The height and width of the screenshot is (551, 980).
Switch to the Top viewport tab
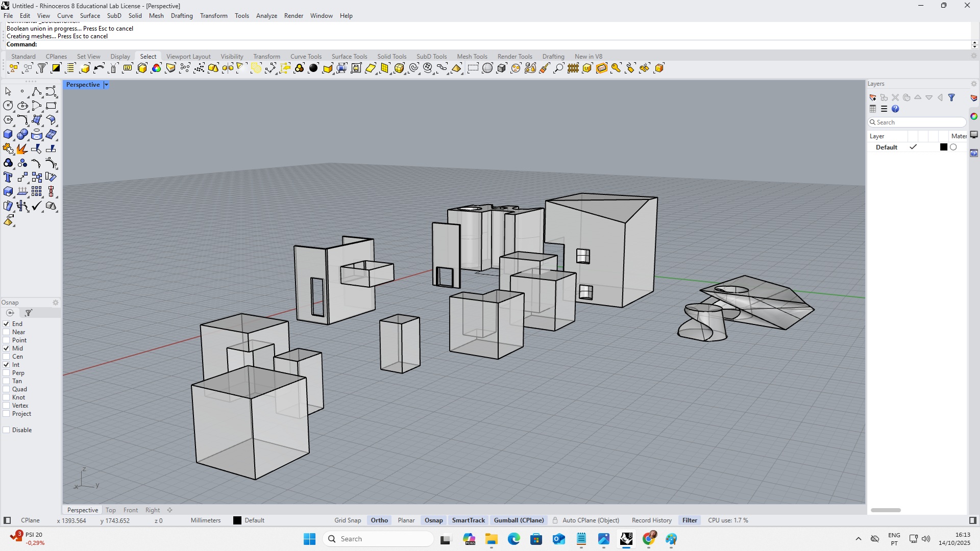110,510
